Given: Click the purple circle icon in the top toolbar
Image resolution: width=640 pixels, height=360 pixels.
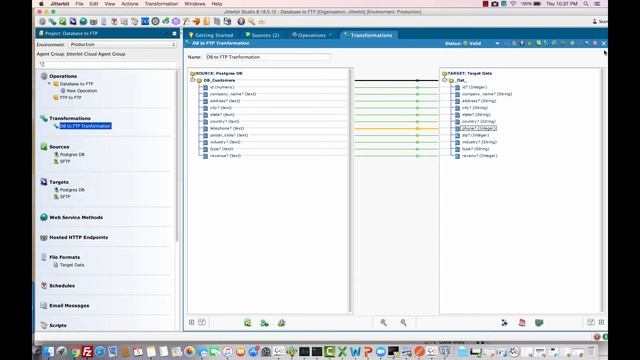Looking at the screenshot, I should coord(176,21).
